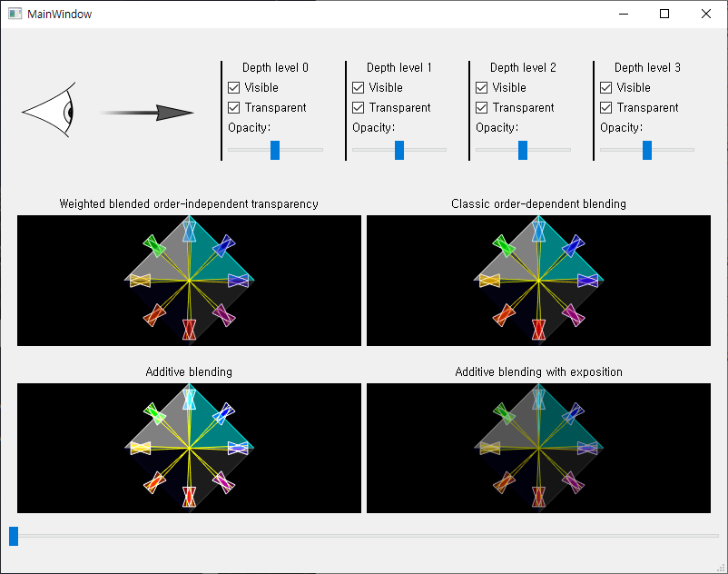Click the Depth level 1 opacity slider handle
The image size is (728, 574).
(399, 150)
